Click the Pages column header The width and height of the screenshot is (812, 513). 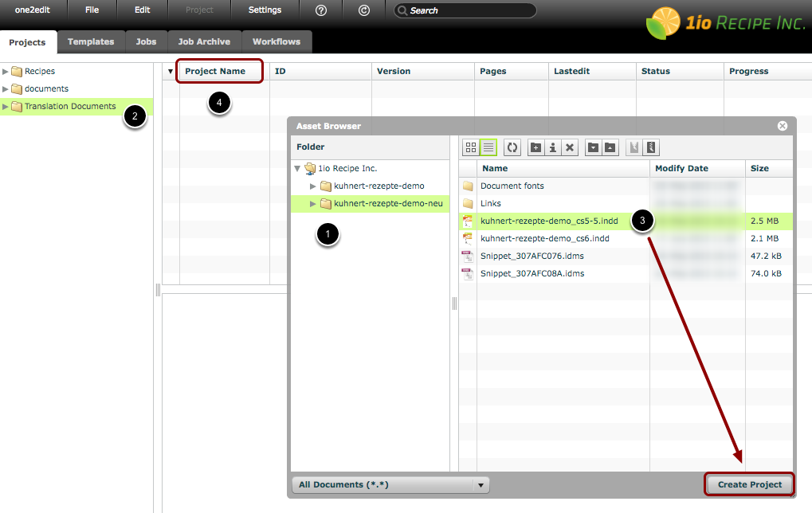[511, 72]
